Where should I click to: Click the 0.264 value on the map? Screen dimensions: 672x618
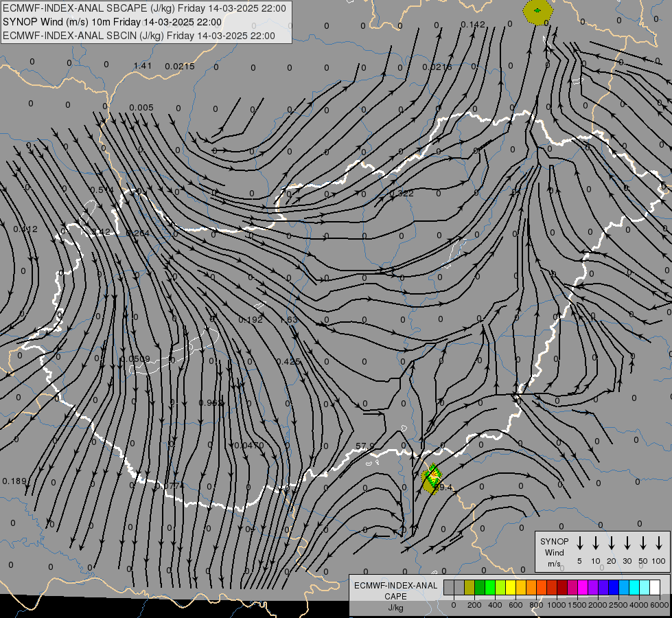tap(137, 233)
